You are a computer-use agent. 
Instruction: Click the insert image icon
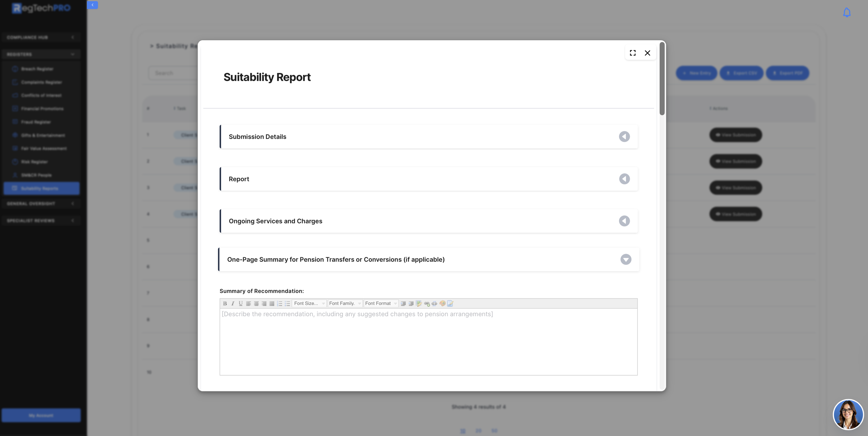pyautogui.click(x=419, y=303)
